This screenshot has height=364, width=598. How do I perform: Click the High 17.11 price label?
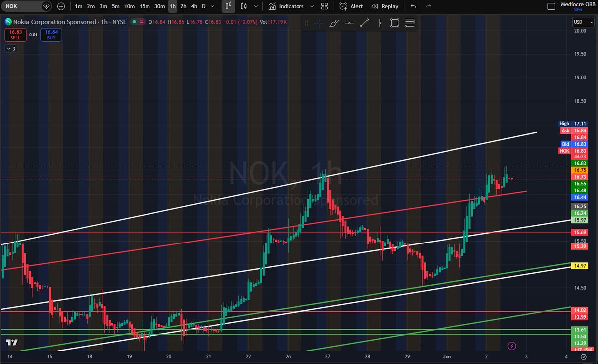pos(572,123)
